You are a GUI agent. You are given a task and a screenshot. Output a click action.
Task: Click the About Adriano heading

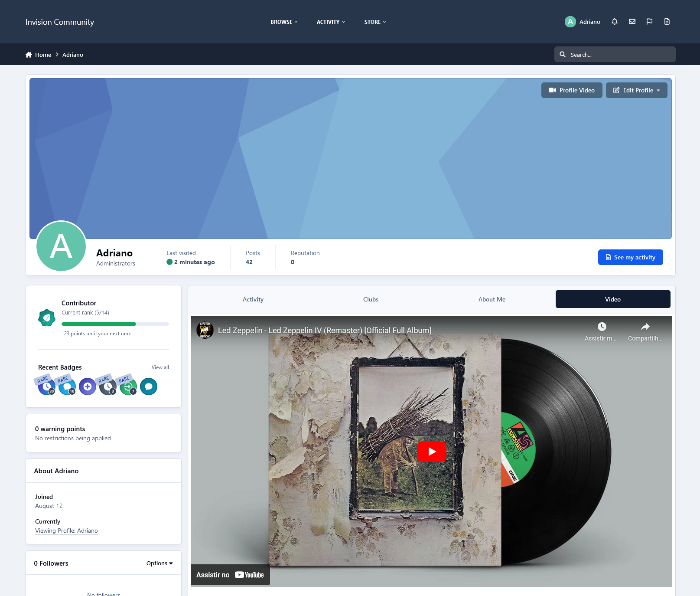tap(56, 471)
